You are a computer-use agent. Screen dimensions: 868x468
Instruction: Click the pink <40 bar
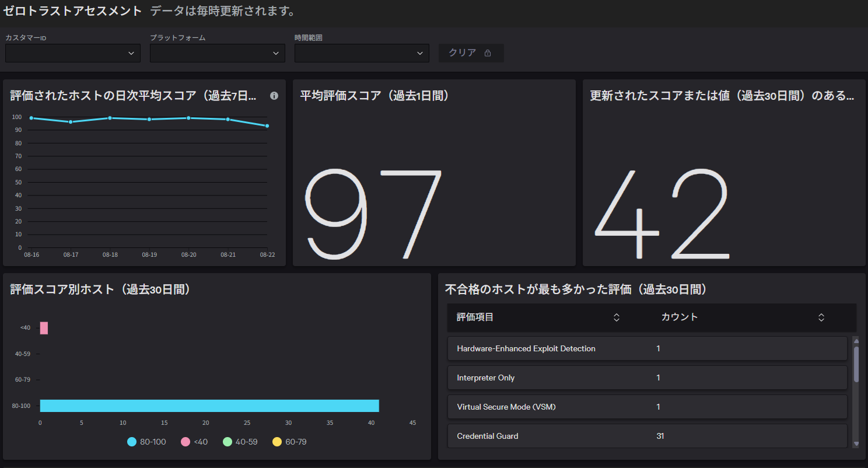tap(44, 328)
